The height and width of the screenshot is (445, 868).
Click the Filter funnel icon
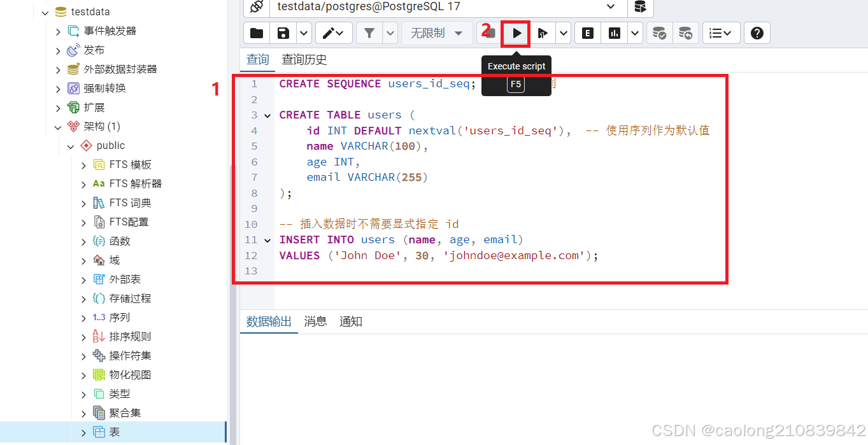tap(369, 33)
